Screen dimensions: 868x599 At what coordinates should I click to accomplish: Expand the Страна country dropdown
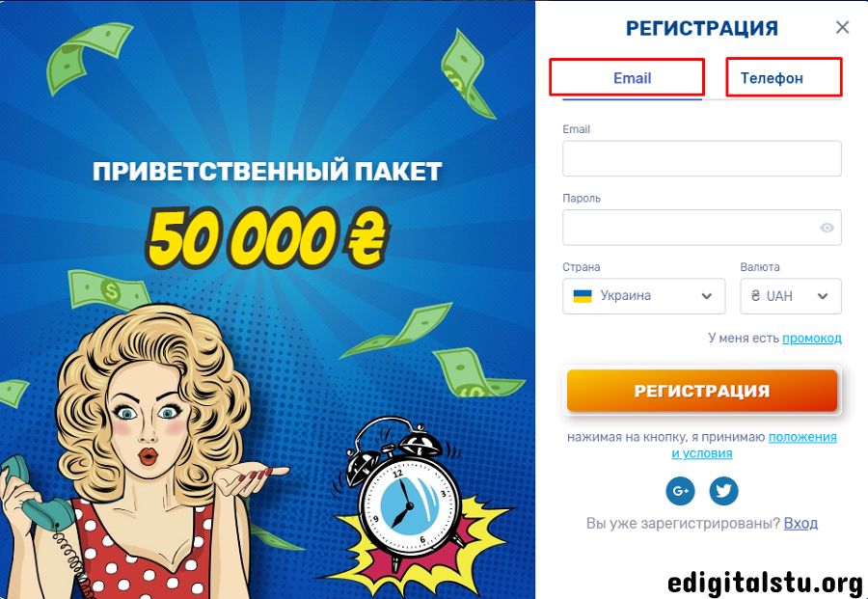[644, 296]
